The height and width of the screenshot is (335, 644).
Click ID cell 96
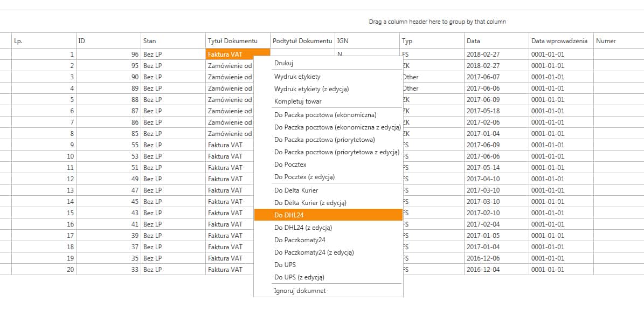click(x=108, y=54)
